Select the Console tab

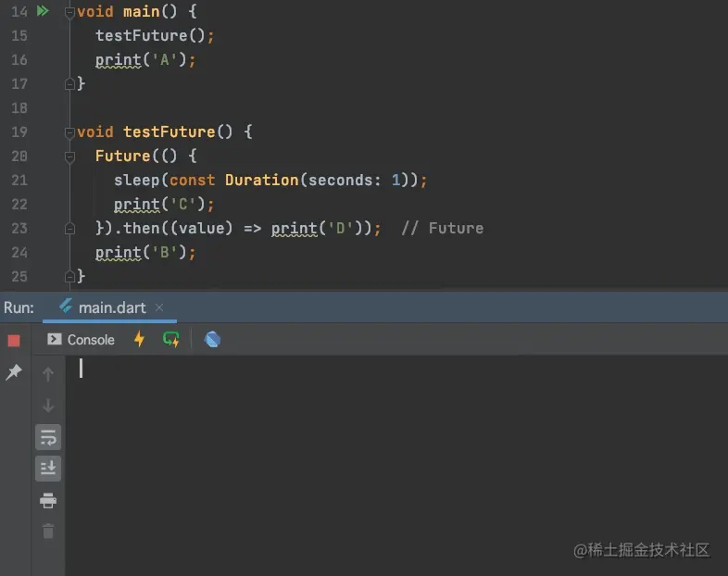point(81,340)
